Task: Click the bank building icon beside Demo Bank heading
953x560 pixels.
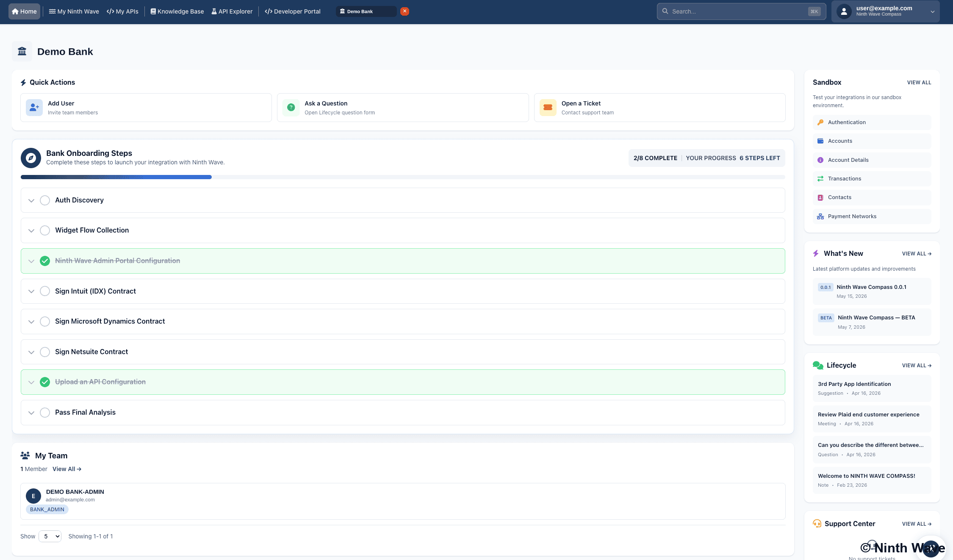Action: 22,51
